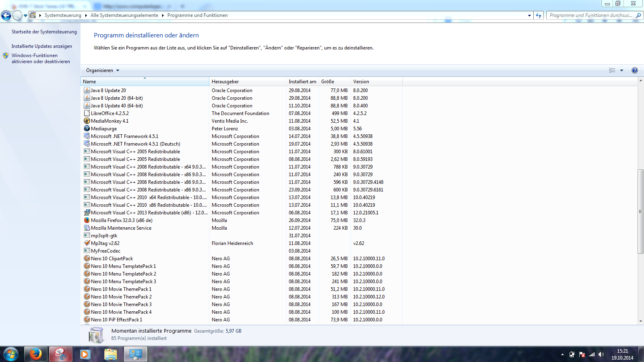This screenshot has width=644, height=362.
Task: Open the Snipping Tool on the taskbar
Action: pos(61,354)
